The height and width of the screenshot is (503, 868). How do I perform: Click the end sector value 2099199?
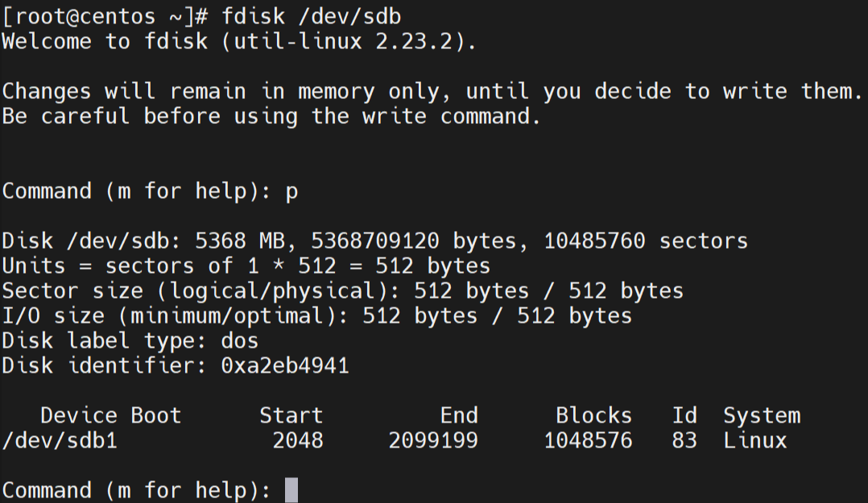433,440
